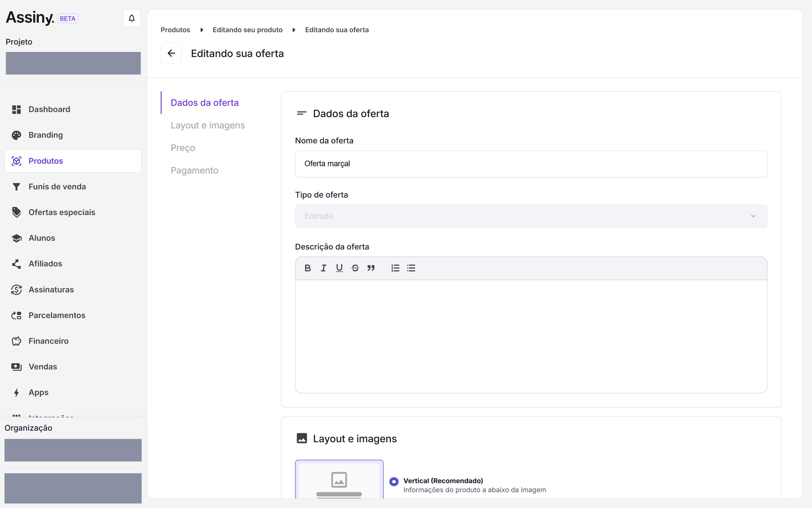Go to Alunos page
The image size is (812, 508).
73,238
